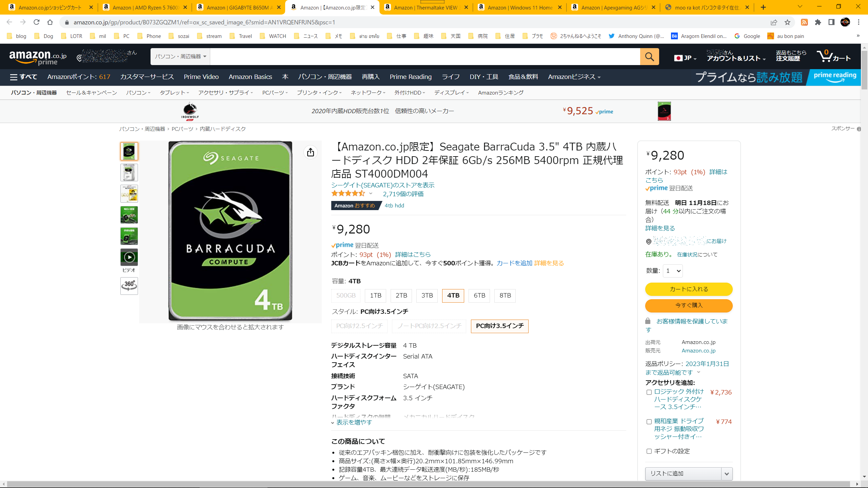Image resolution: width=868 pixels, height=488 pixels.
Task: Open the JP language dropdown
Action: 685,58
